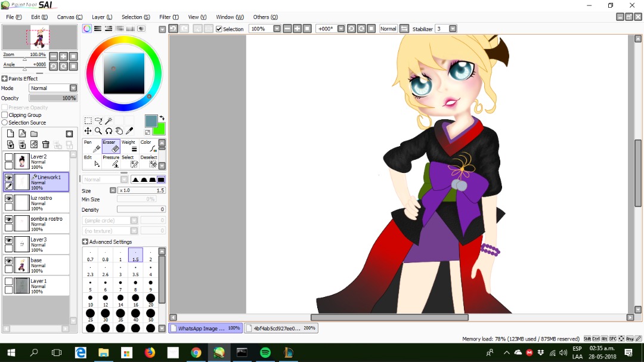The width and height of the screenshot is (644, 362).
Task: Choose the Pen linework tool
Action: click(x=92, y=146)
